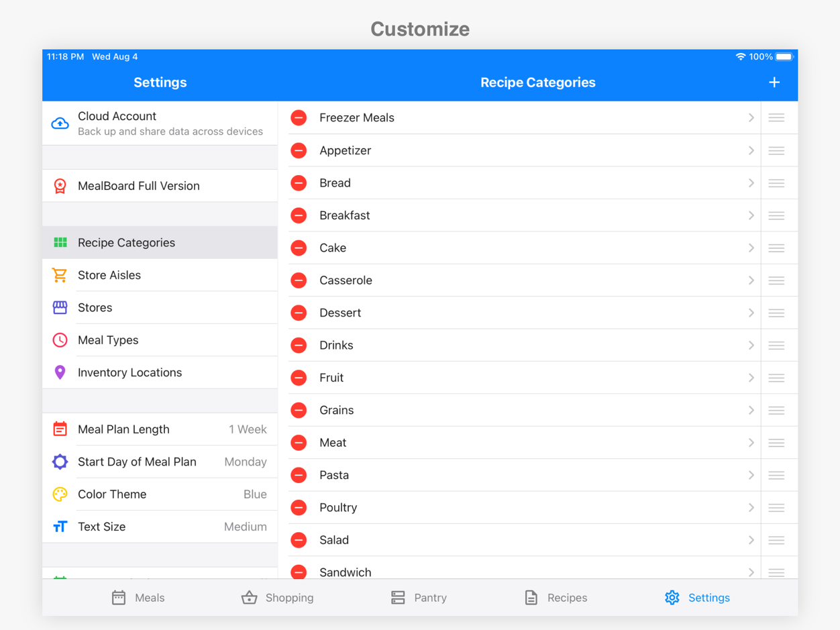
Task: Remove Bread using its red minus icon
Action: pyautogui.click(x=299, y=183)
